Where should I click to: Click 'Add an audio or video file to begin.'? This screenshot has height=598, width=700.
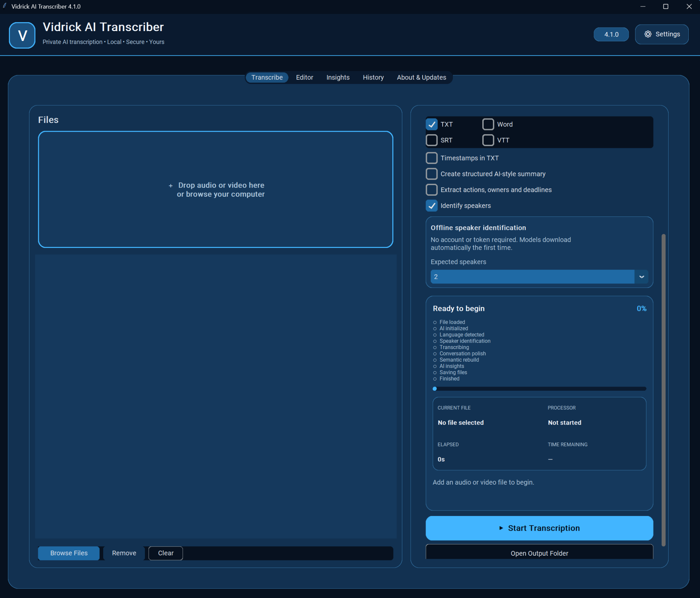(483, 482)
